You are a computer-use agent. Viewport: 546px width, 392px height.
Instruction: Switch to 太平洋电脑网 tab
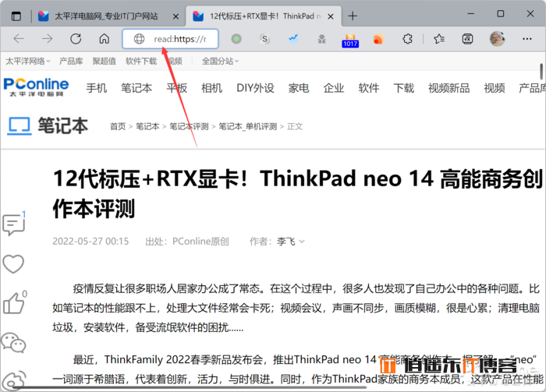106,16
